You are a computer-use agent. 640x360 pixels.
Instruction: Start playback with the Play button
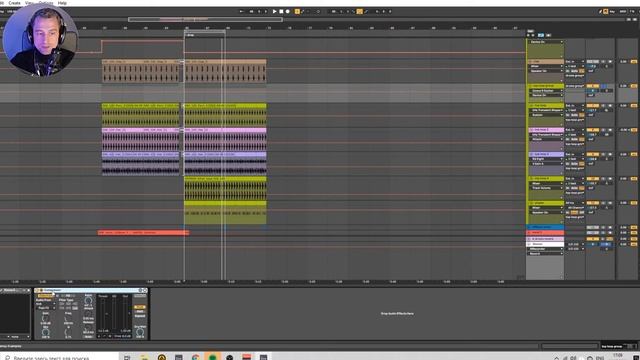274,11
